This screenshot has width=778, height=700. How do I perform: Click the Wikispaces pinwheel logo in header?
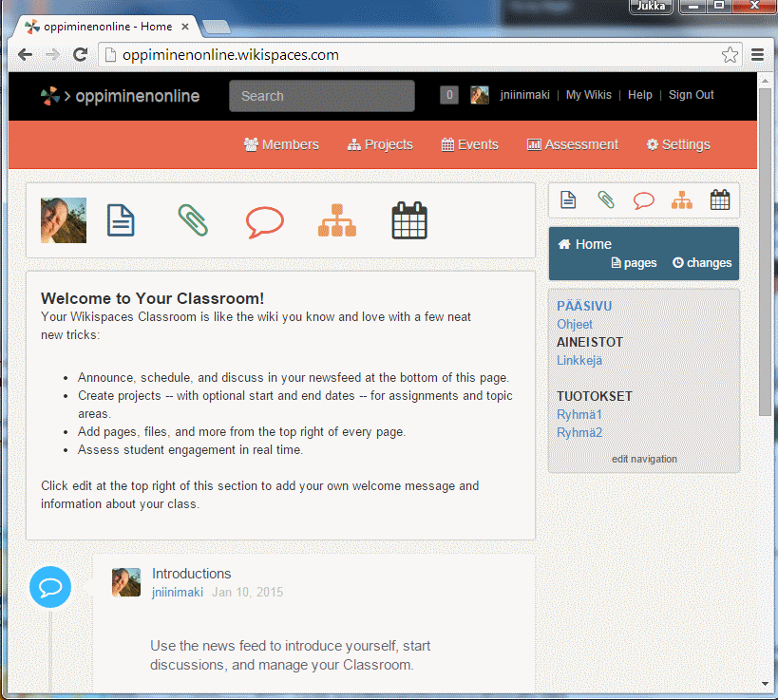(49, 96)
